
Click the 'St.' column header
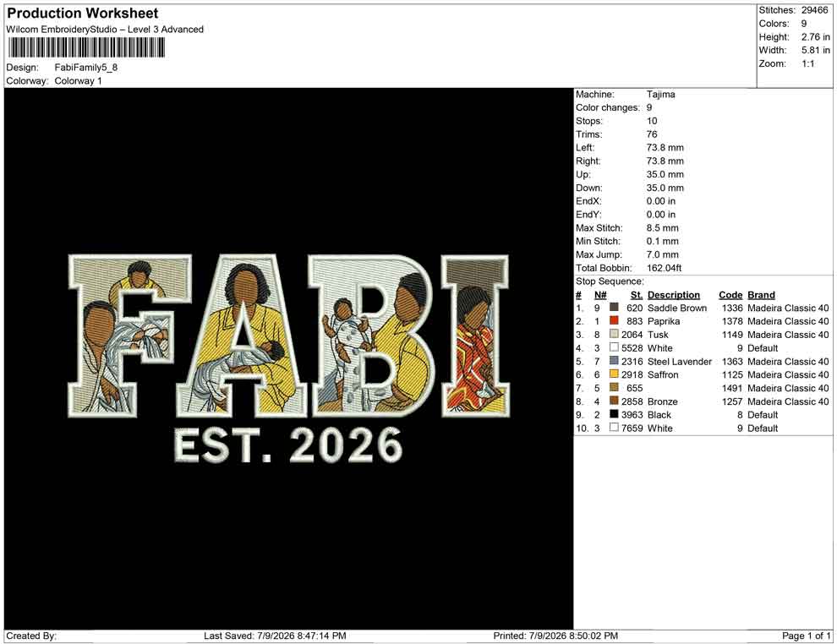coord(637,294)
